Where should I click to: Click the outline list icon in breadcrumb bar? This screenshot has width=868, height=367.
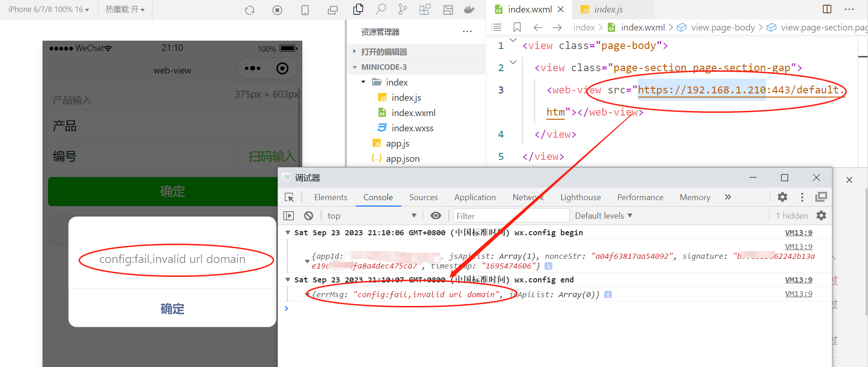[496, 27]
